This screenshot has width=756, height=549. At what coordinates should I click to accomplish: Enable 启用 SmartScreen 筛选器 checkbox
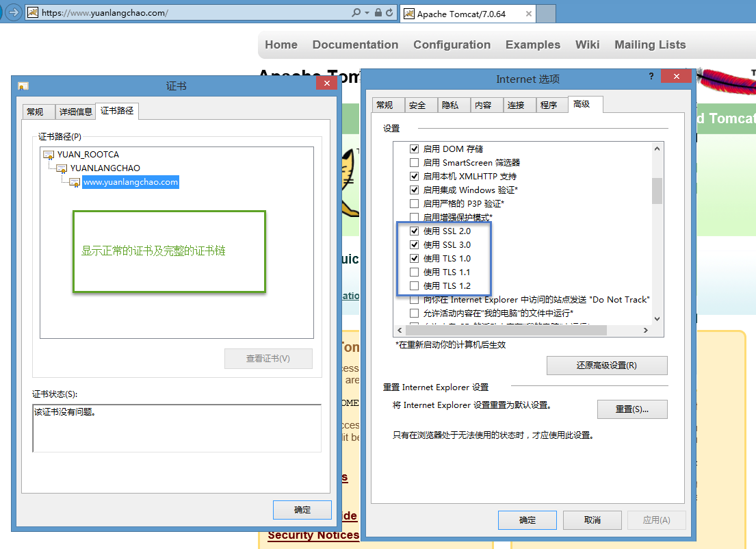coord(414,162)
